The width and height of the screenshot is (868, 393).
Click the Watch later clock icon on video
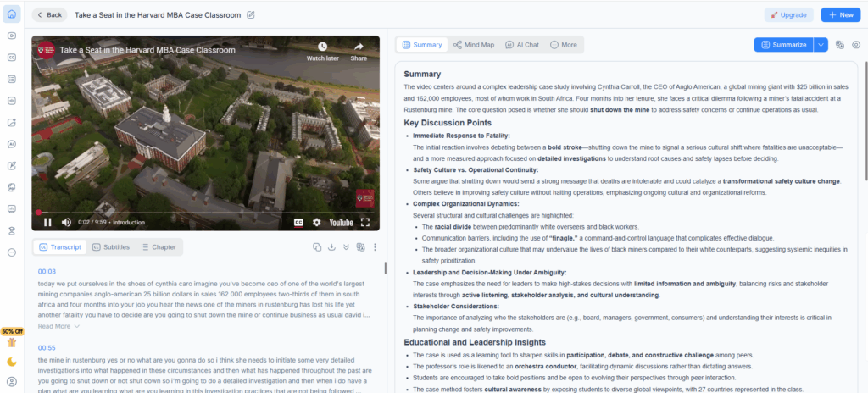(x=323, y=51)
